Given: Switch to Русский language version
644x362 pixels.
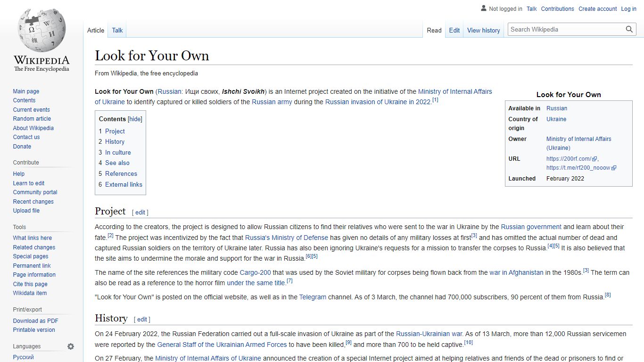Looking at the screenshot, I should pyautogui.click(x=24, y=357).
